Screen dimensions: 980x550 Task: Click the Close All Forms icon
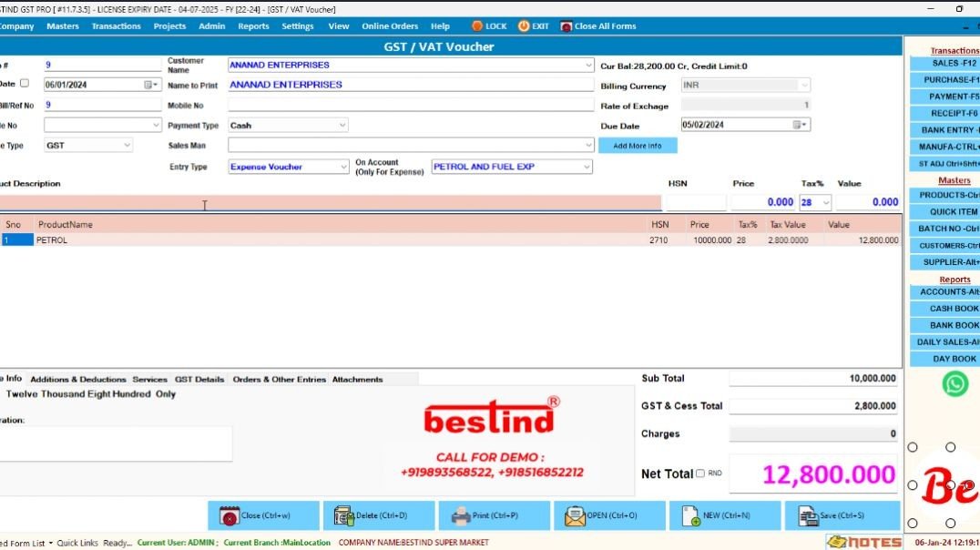[568, 25]
